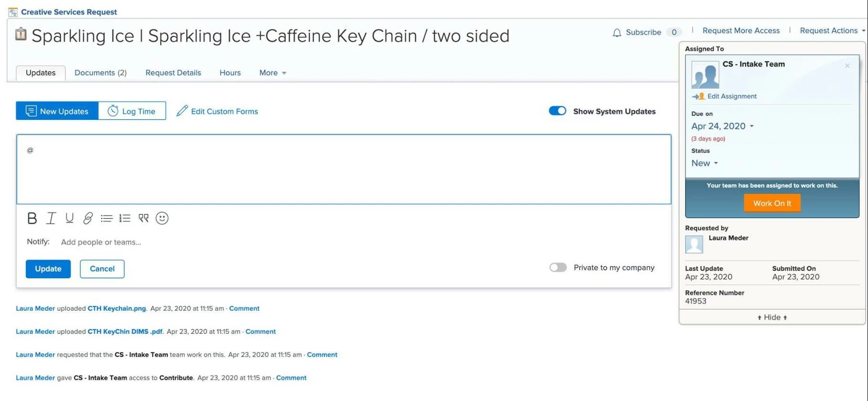Screen dimensions: 868x401
Task: Enable Private to my company switch
Action: [558, 267]
